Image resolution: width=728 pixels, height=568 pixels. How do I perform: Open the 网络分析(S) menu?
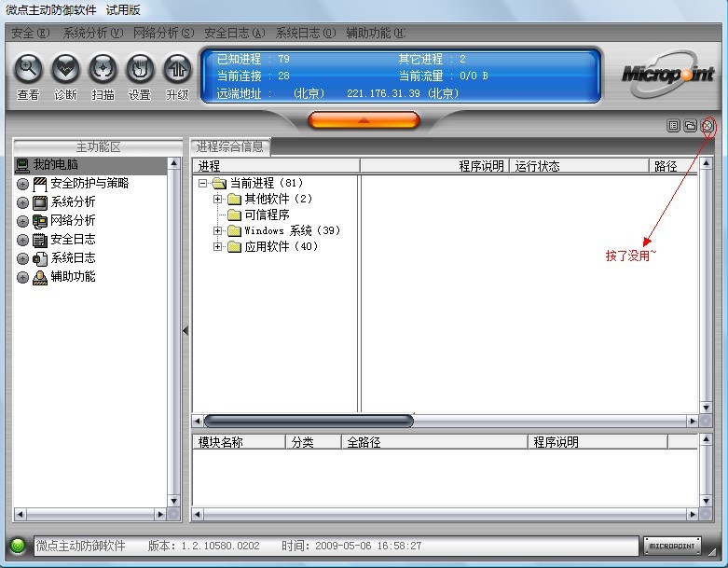pyautogui.click(x=163, y=33)
